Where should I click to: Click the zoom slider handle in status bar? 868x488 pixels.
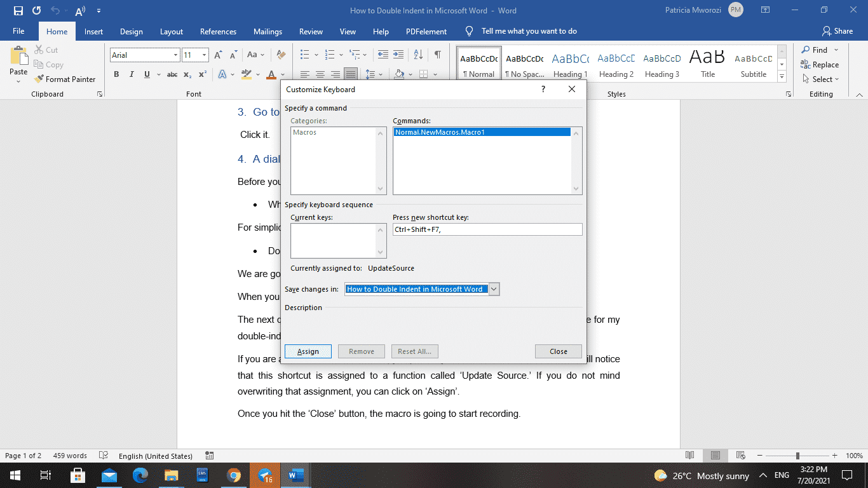tap(797, 456)
